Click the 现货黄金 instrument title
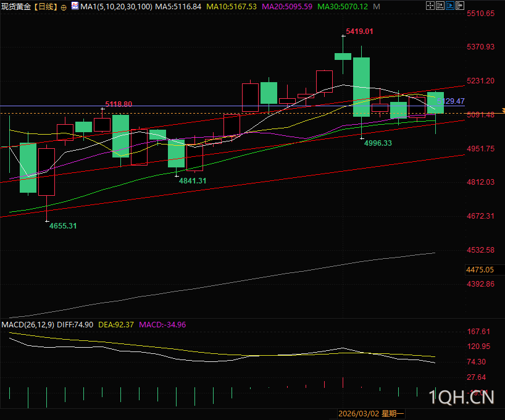505x420 pixels. (16, 6)
